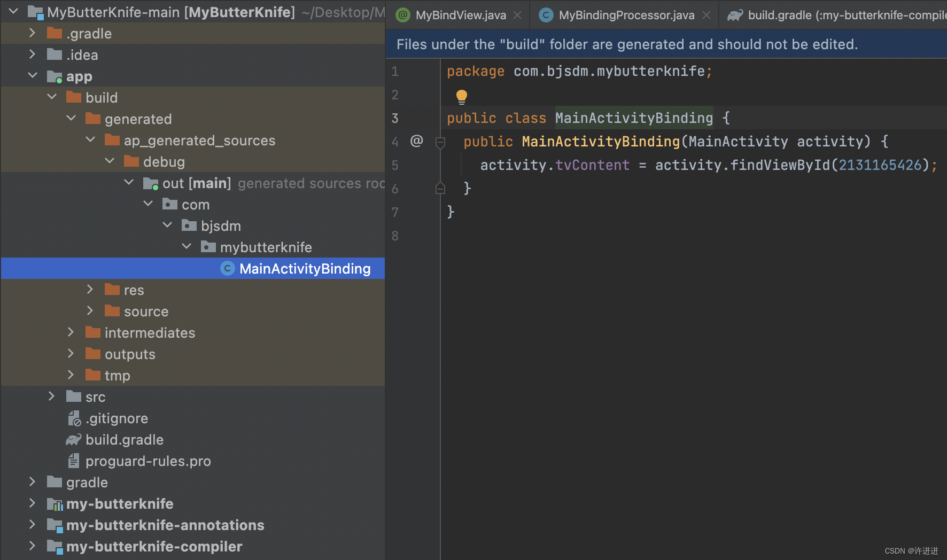Click the debug folder icon

click(131, 161)
